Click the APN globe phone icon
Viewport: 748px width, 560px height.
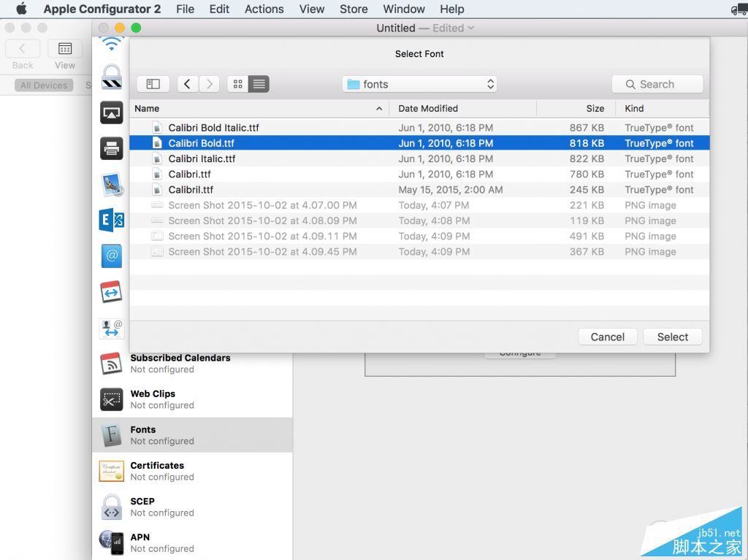[111, 542]
